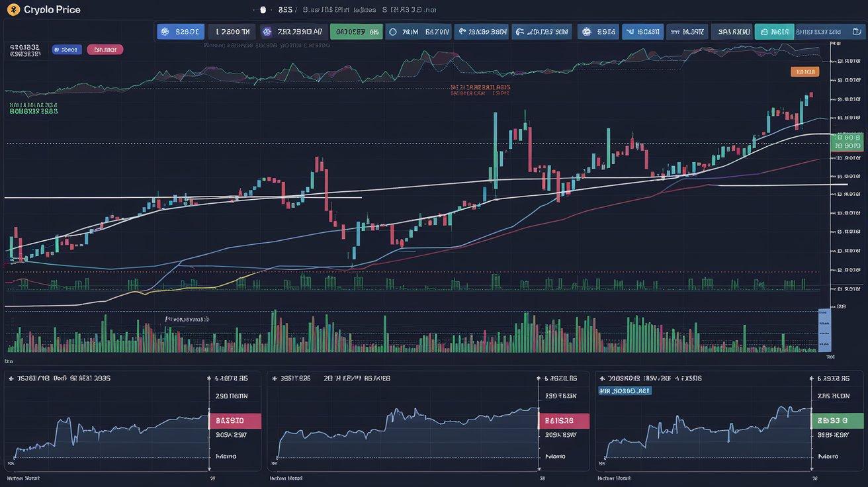Screen dimensions: 868x487
Task: Click the yellow coin logo beside Cryplo Price
Action: 13,10
